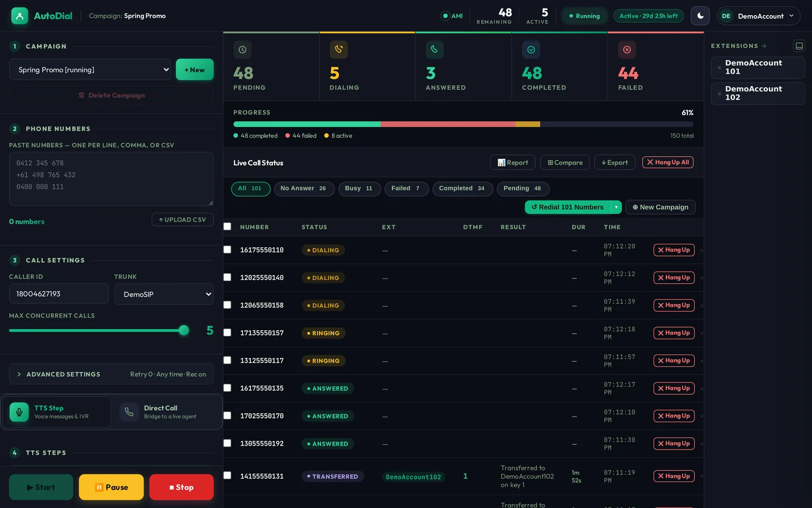Click the AutoDial logo icon
This screenshot has width=812, height=508.
(19, 16)
